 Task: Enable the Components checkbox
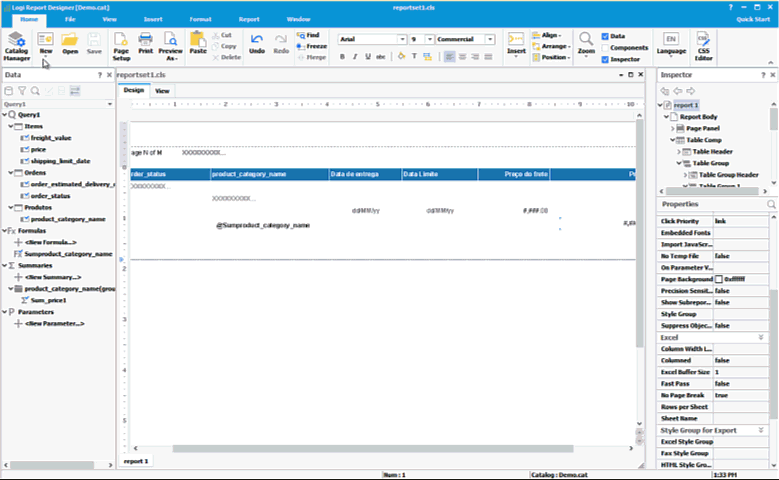click(x=604, y=47)
